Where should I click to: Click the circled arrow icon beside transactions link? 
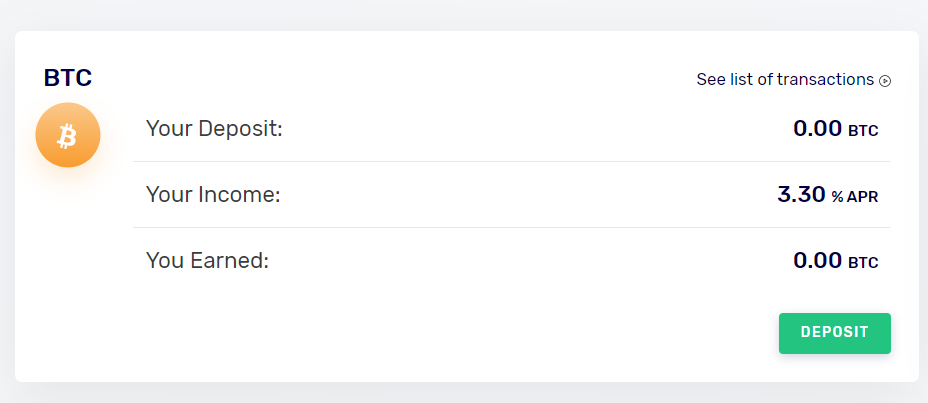coord(885,81)
